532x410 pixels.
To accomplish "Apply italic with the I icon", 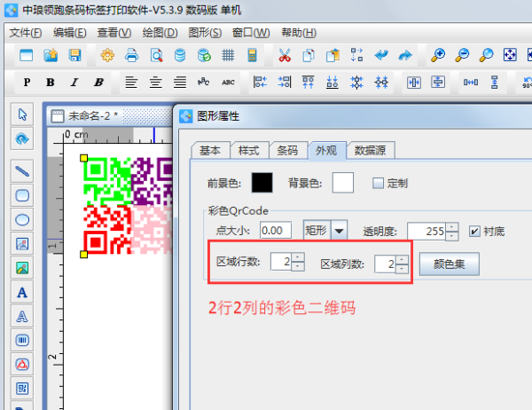I will (x=74, y=83).
